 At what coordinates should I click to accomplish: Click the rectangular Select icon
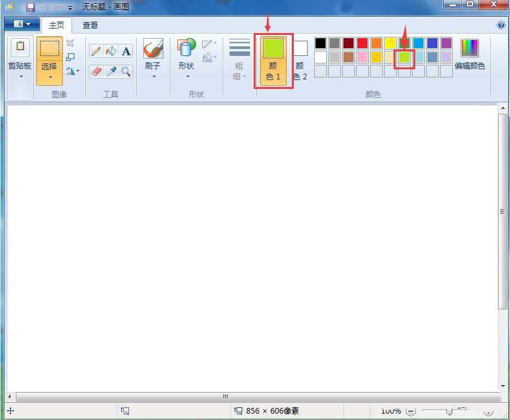click(x=50, y=49)
